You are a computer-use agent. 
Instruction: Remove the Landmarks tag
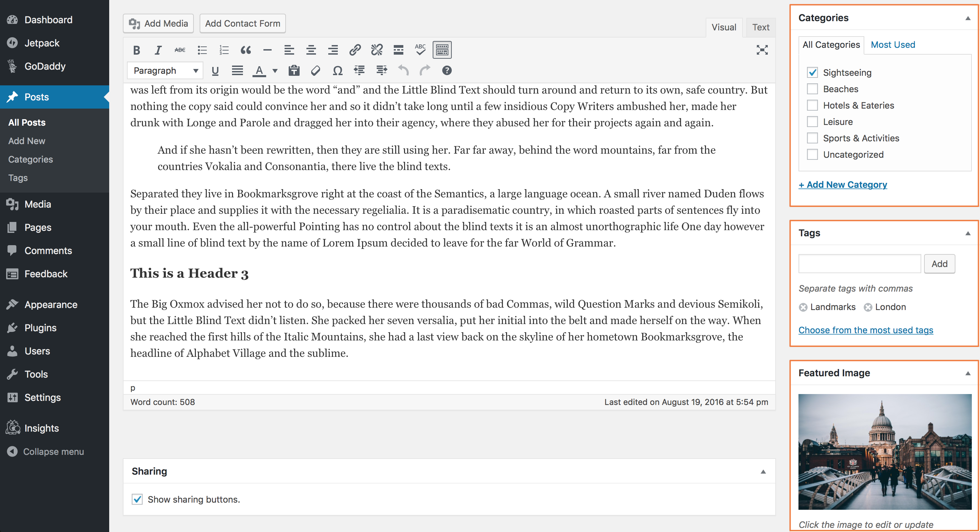coord(803,307)
